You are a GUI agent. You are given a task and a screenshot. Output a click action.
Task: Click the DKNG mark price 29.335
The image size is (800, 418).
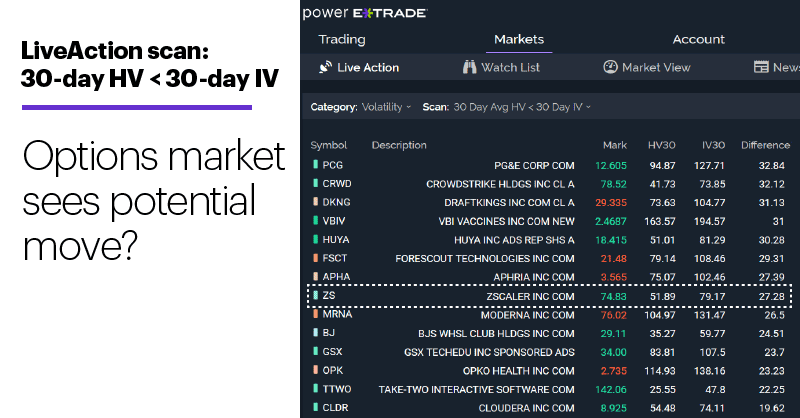point(611,203)
